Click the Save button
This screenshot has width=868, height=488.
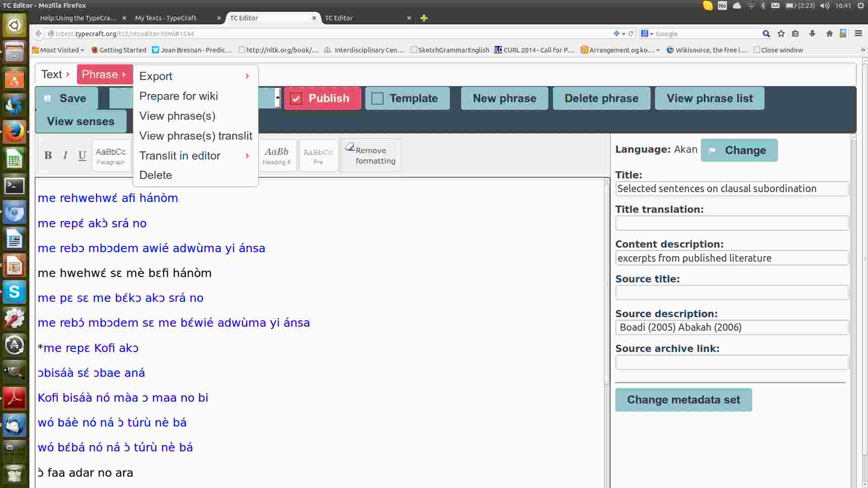(x=66, y=99)
